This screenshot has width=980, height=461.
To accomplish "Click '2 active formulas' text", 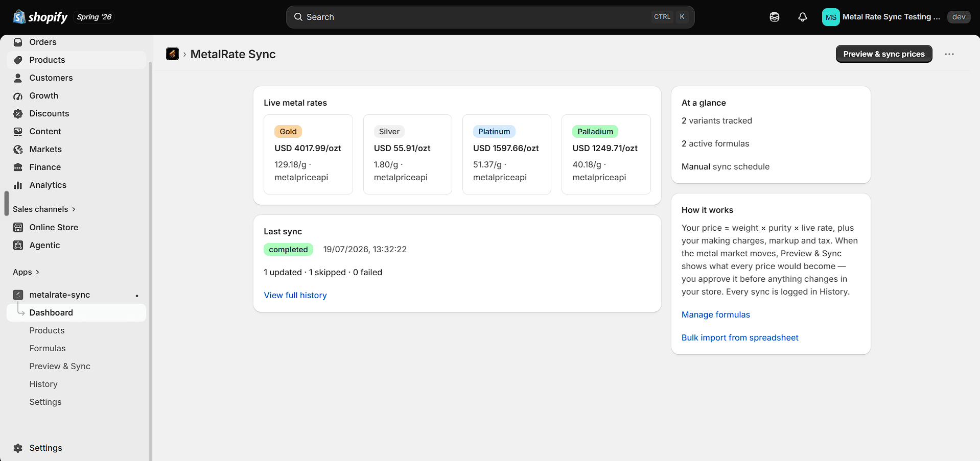I will [x=715, y=143].
